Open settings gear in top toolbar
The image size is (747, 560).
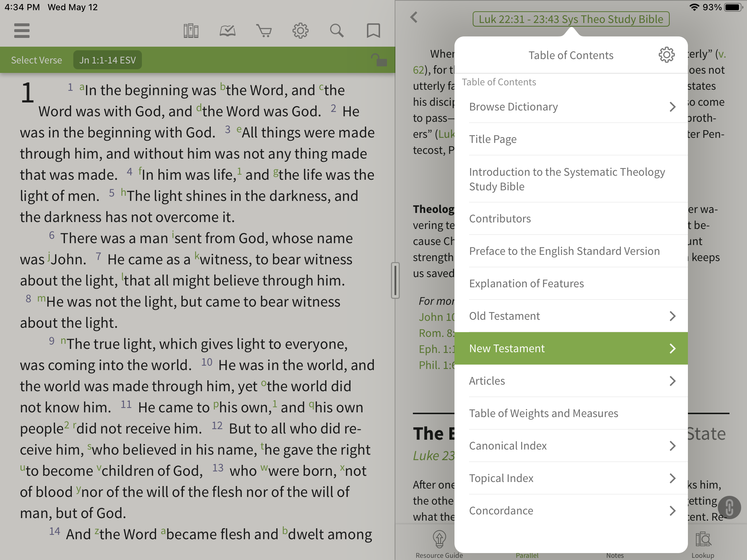(300, 31)
